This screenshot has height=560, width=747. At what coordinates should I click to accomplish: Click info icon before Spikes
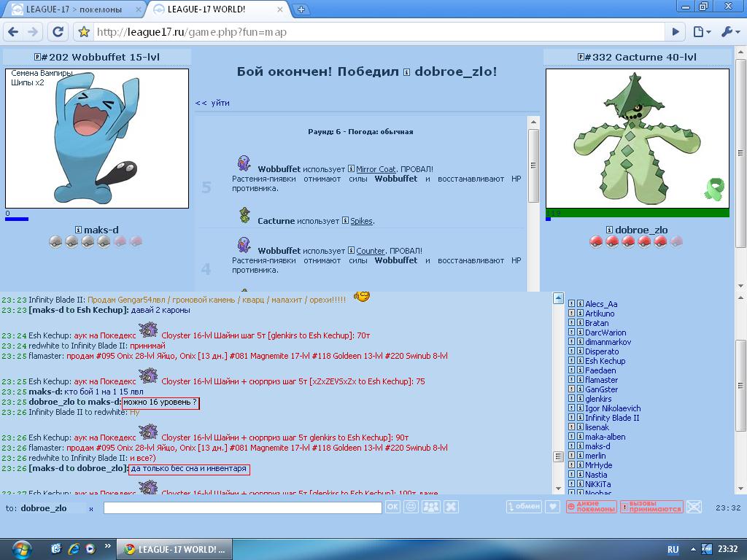(345, 220)
